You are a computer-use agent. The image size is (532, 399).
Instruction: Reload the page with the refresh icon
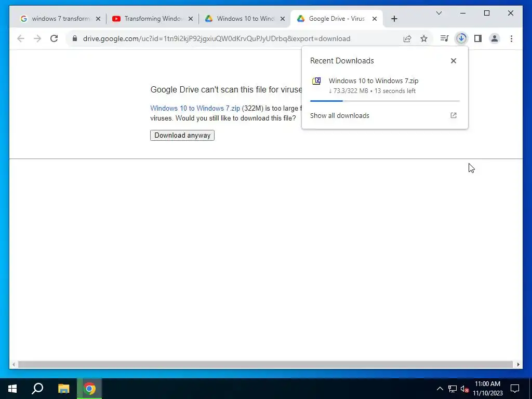click(54, 38)
